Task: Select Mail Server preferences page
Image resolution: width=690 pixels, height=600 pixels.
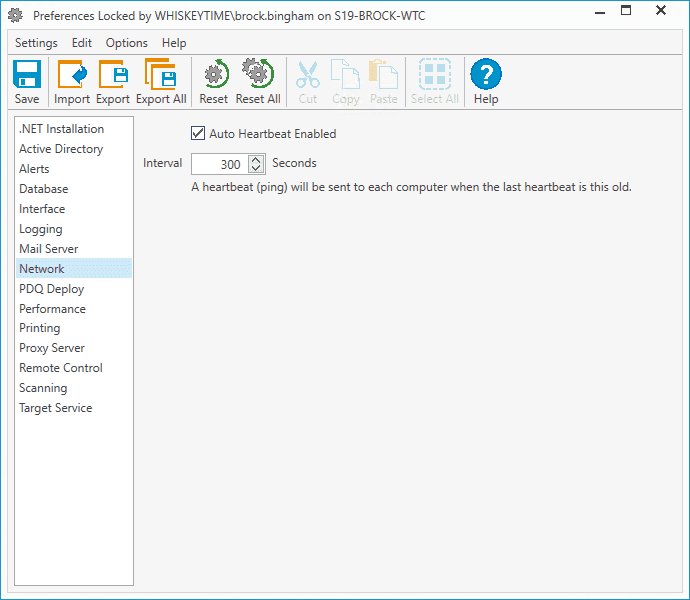Action: coord(74,249)
